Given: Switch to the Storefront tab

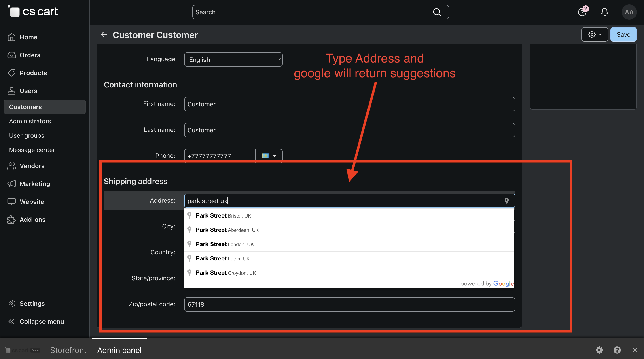Looking at the screenshot, I should (x=68, y=350).
